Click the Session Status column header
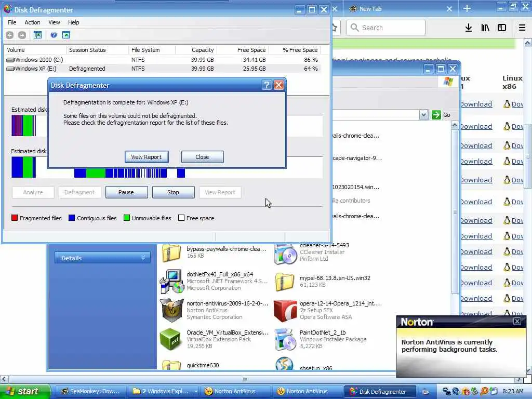The height and width of the screenshot is (399, 532). 97,50
